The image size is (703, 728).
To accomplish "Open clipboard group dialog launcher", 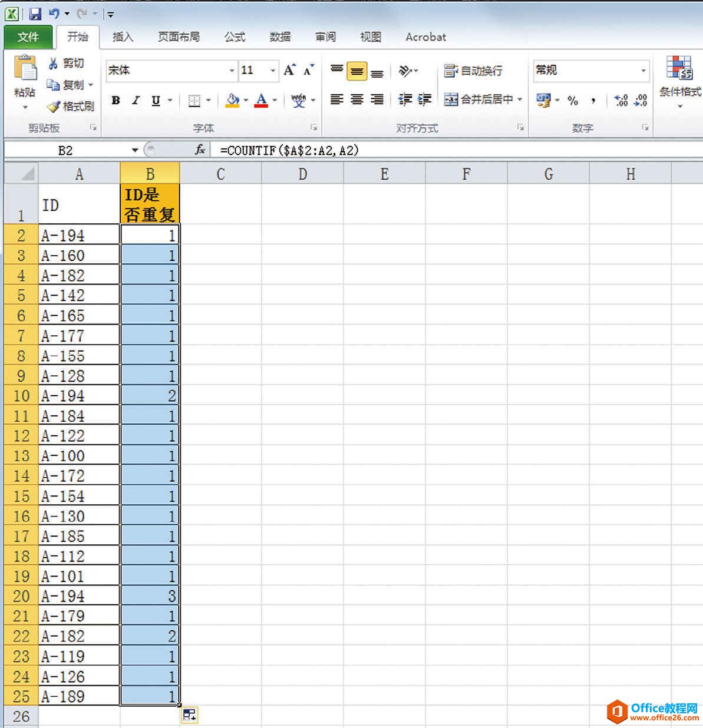I will click(93, 127).
